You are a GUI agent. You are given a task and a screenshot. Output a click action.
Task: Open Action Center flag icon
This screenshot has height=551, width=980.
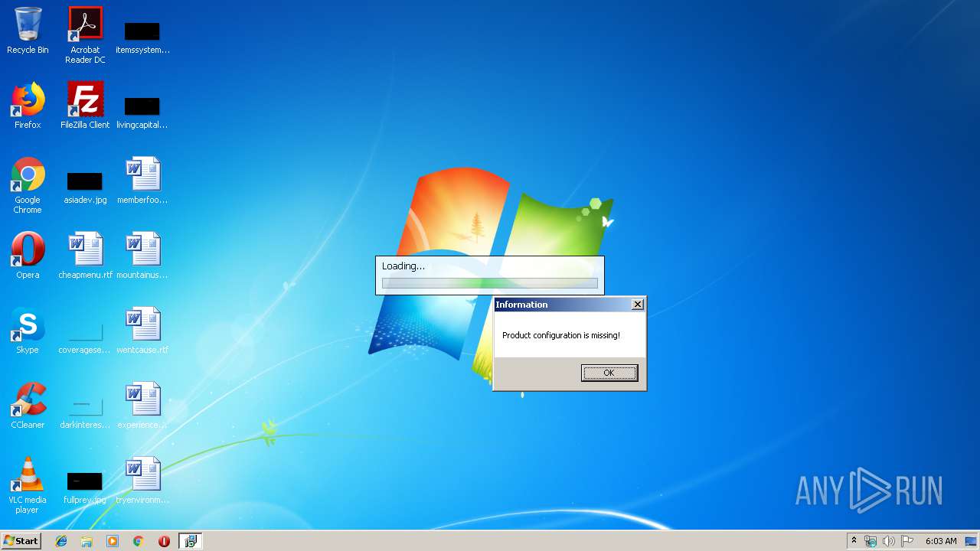[x=906, y=541]
